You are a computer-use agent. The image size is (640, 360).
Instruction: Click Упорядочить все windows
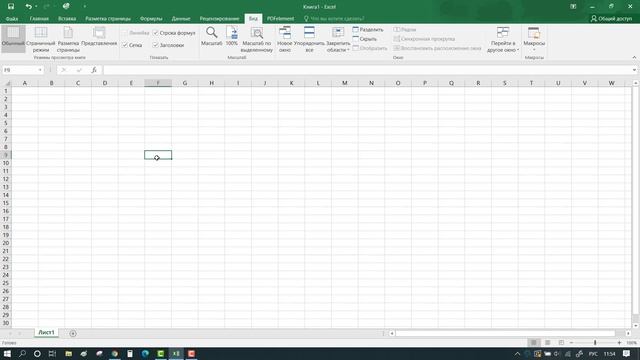pos(309,39)
